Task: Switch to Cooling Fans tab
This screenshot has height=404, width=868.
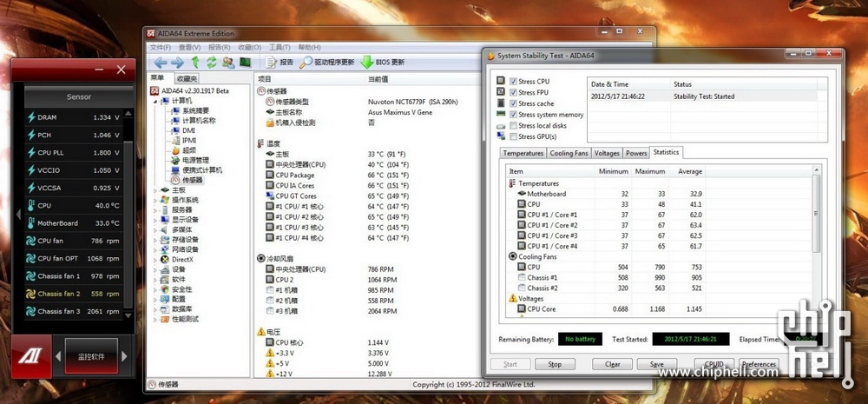Action: (x=569, y=154)
